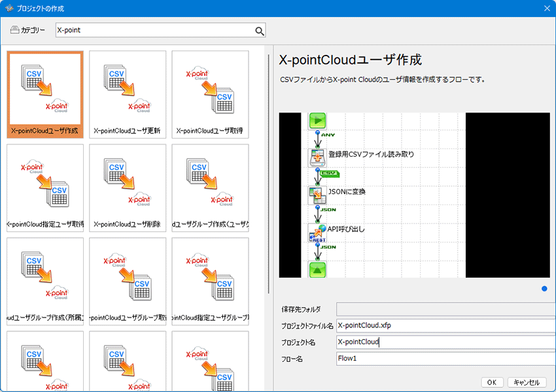The height and width of the screenshot is (392, 556).
Task: Select the X-pointCloudユーザ更新 template
Action: click(128, 94)
